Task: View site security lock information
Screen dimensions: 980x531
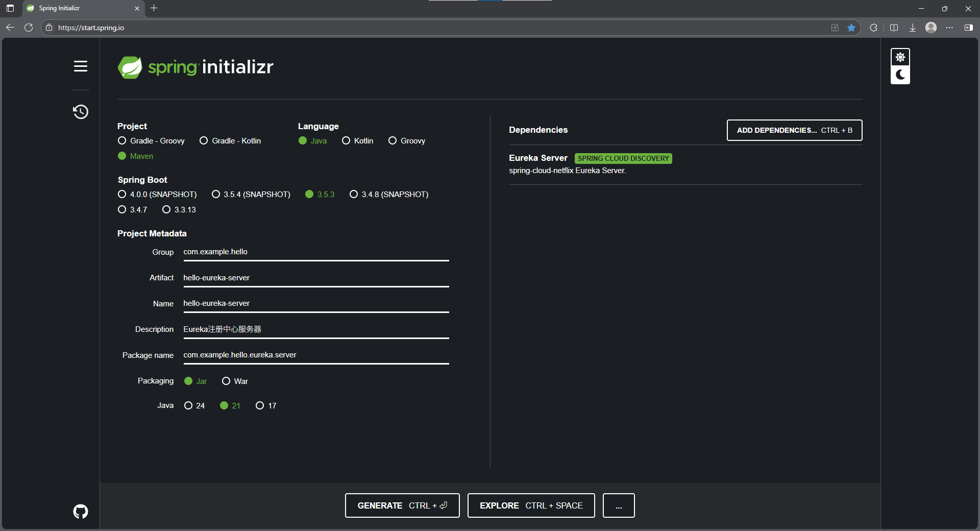Action: pyautogui.click(x=49, y=28)
